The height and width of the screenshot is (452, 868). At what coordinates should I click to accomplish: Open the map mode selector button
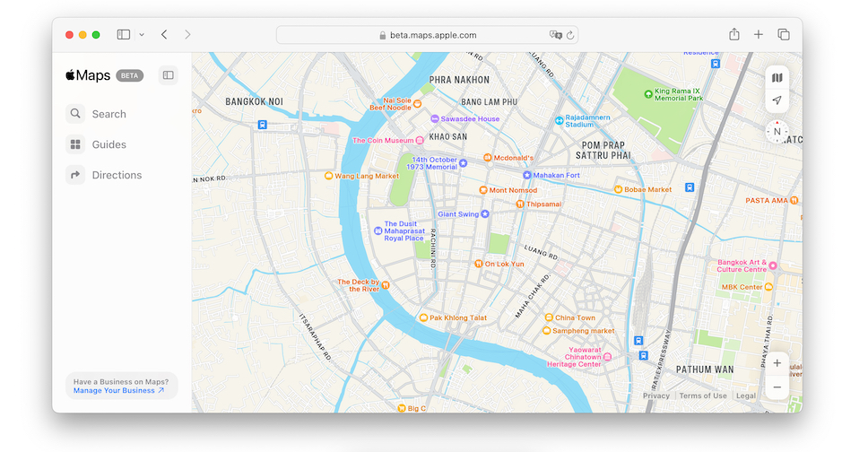pos(777,78)
